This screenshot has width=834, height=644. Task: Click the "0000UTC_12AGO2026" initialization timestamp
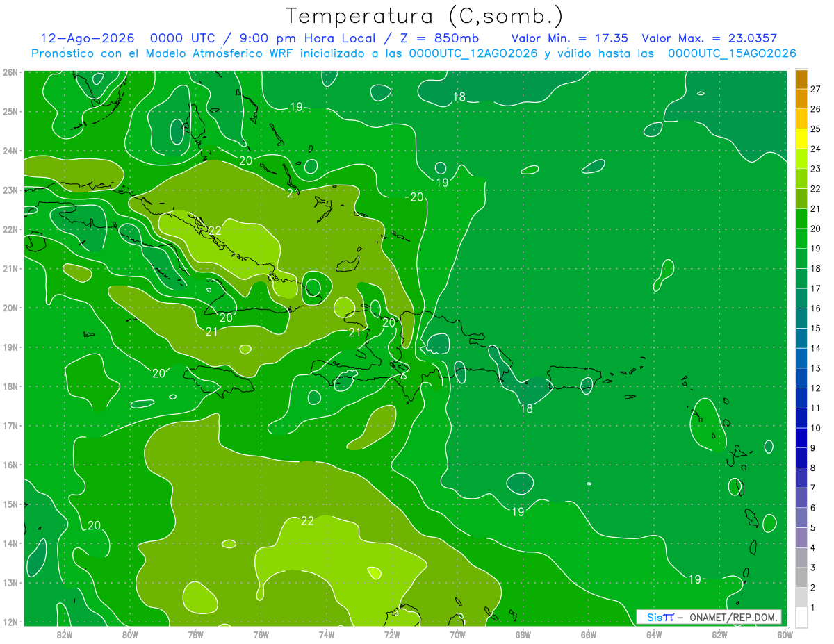click(473, 53)
